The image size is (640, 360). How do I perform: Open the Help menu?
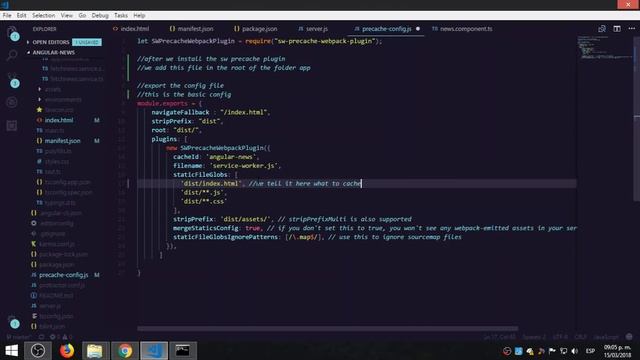tap(139, 16)
